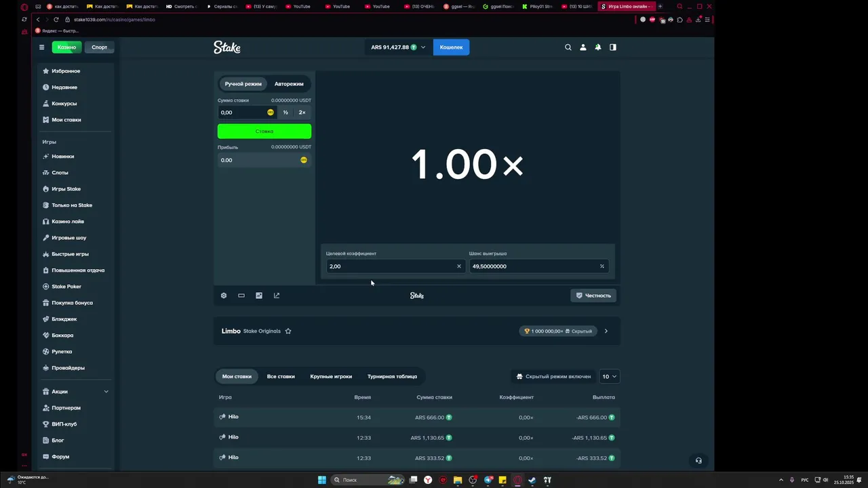The width and height of the screenshot is (868, 488).
Task: Open the ARS balance currency dropdown
Action: pos(398,47)
